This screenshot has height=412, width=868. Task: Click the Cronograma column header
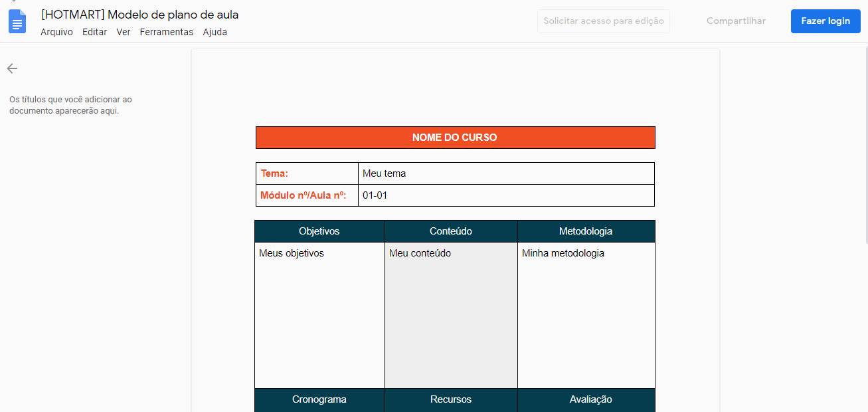(x=319, y=399)
